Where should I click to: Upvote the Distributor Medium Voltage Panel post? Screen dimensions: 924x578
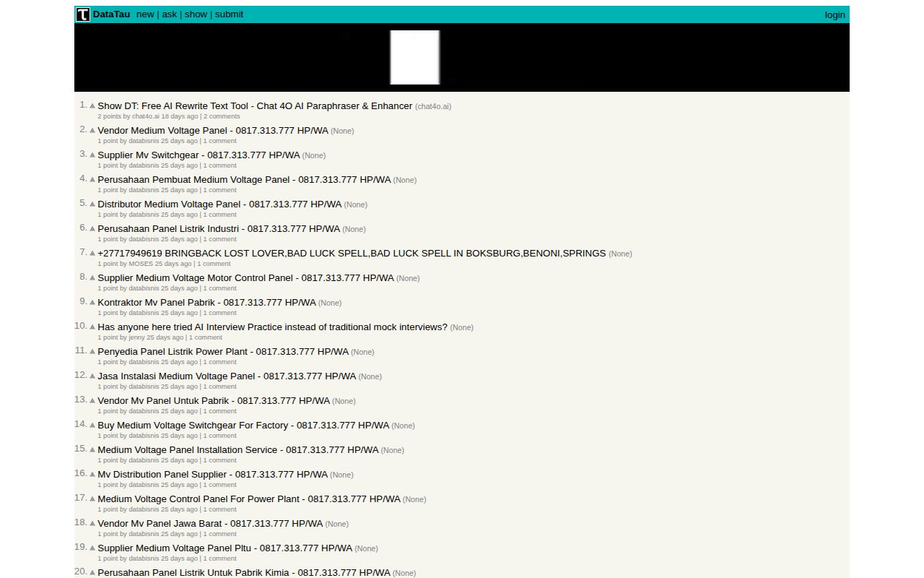pyautogui.click(x=92, y=202)
